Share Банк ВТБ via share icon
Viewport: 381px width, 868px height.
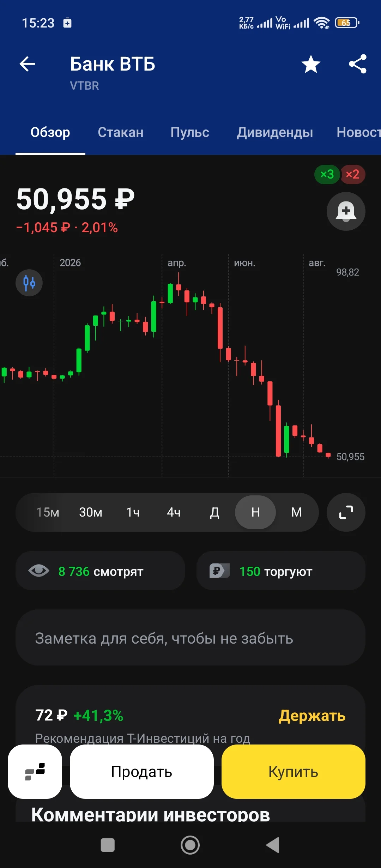pyautogui.click(x=358, y=64)
